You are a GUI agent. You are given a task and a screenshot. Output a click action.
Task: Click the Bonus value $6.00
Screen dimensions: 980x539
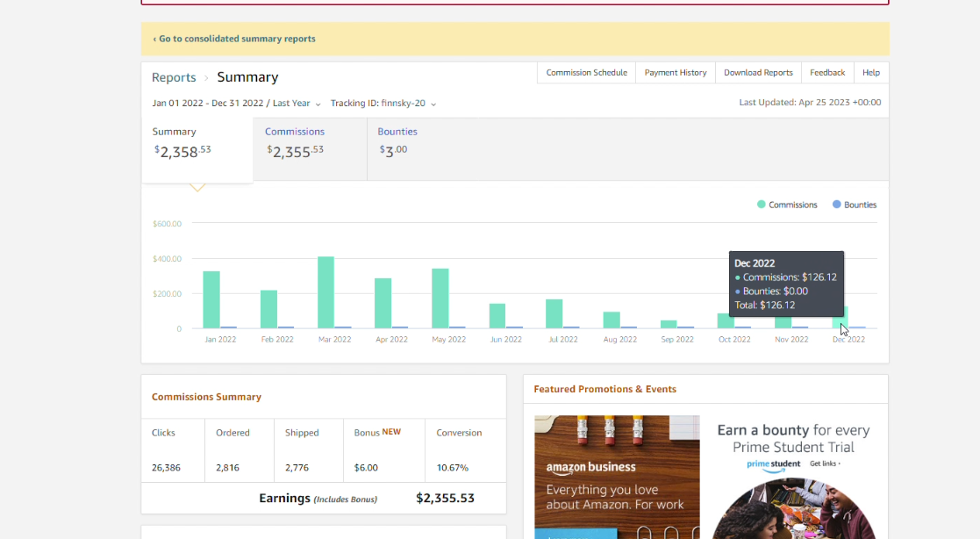366,468
